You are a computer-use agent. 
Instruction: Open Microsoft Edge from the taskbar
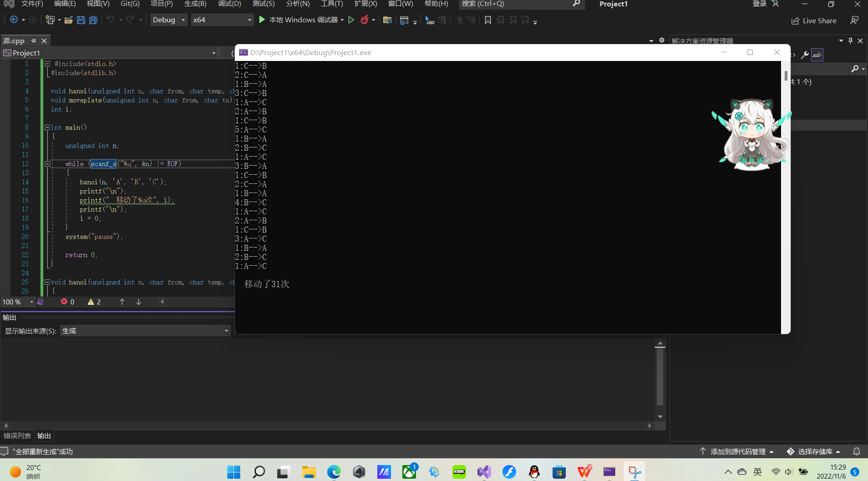[334, 472]
